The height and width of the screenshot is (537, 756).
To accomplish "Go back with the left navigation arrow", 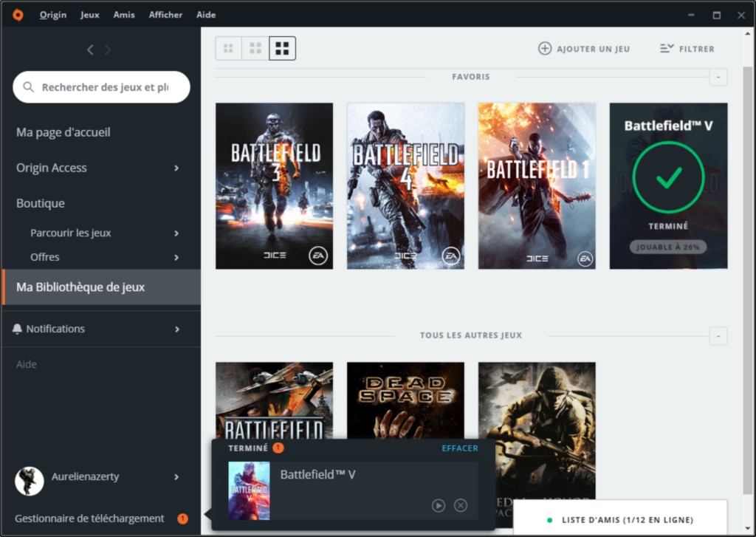I will click(90, 49).
